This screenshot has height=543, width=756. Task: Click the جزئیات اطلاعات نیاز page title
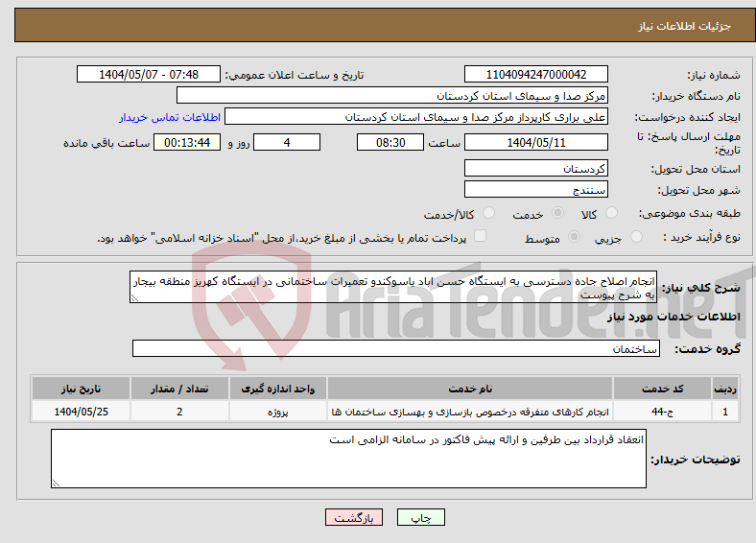point(685,26)
